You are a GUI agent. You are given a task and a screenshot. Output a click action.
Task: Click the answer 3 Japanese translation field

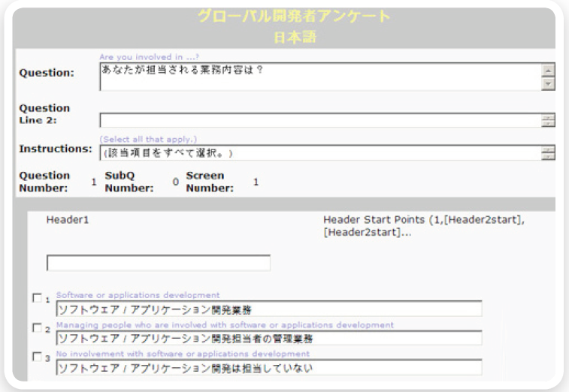pyautogui.click(x=268, y=368)
